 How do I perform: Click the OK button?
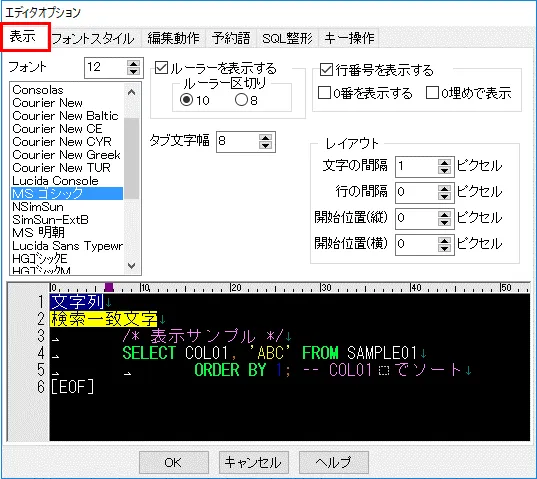coord(174,463)
